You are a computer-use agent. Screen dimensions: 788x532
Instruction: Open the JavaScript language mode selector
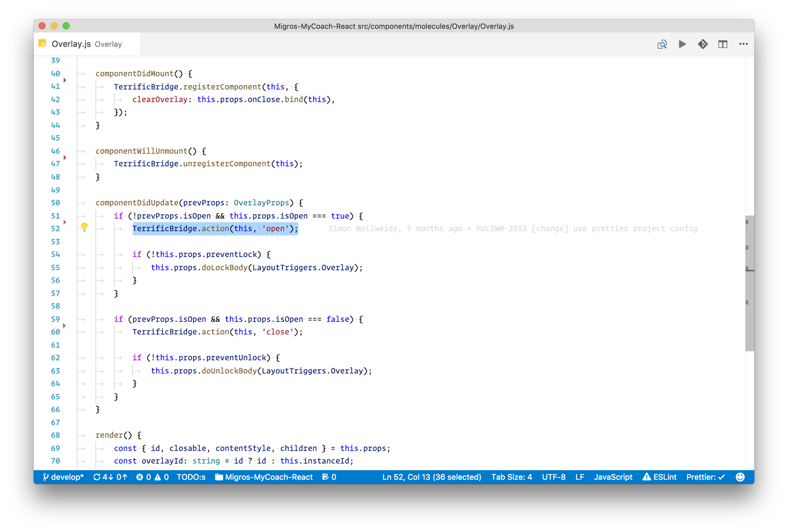click(x=613, y=477)
